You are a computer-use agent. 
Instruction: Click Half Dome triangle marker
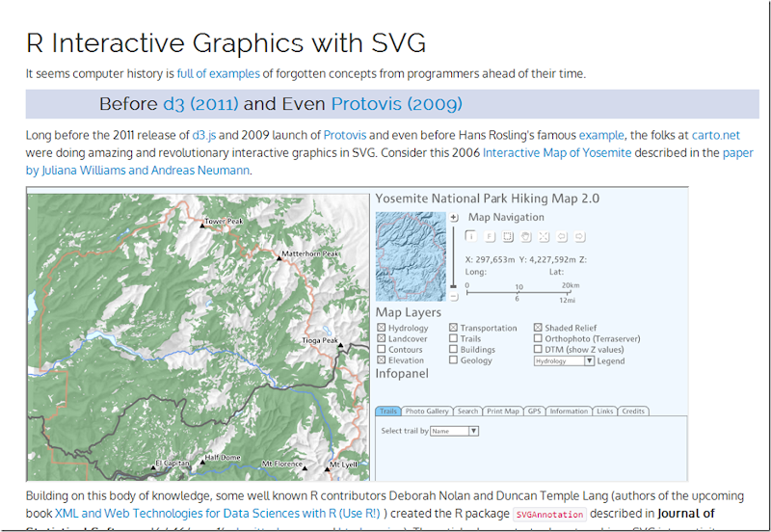[x=202, y=463]
